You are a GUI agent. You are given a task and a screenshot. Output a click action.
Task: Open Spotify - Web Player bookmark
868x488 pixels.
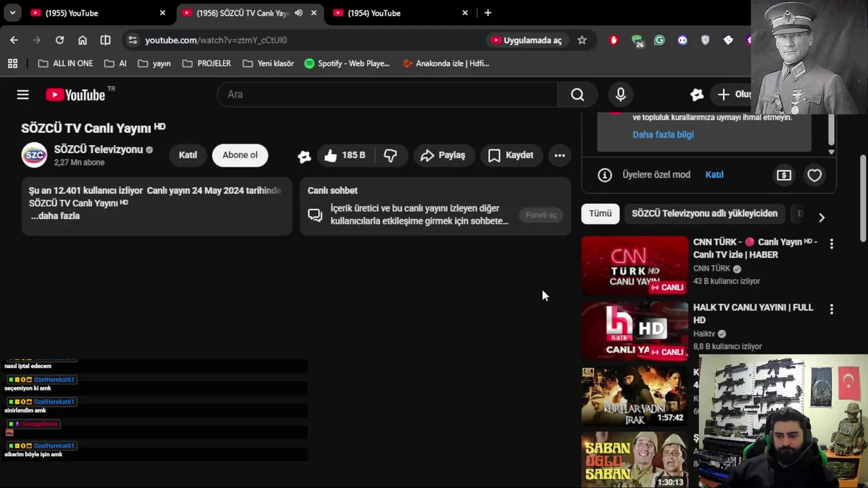(x=347, y=64)
